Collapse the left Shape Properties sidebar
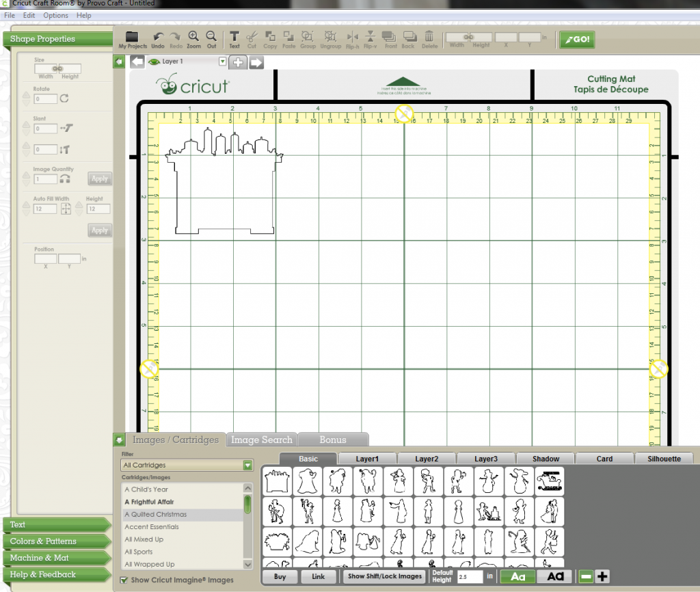The width and height of the screenshot is (700, 592). point(119,62)
